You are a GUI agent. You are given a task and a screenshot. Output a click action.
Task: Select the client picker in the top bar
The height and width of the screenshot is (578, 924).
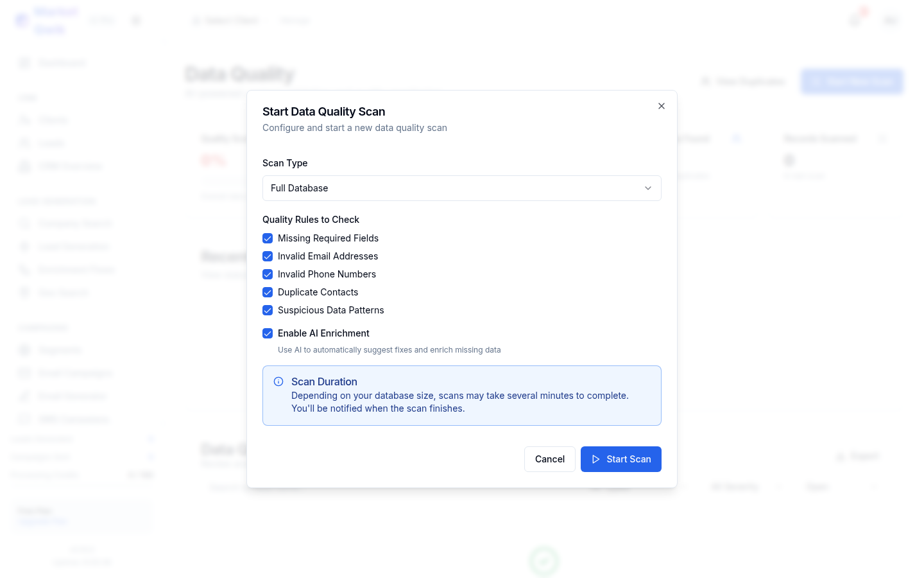228,20
